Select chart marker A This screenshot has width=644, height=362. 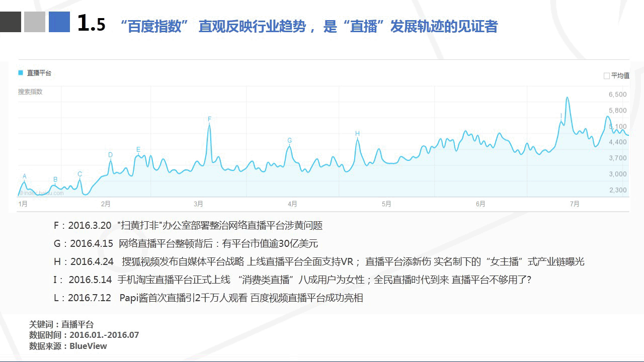point(24,176)
